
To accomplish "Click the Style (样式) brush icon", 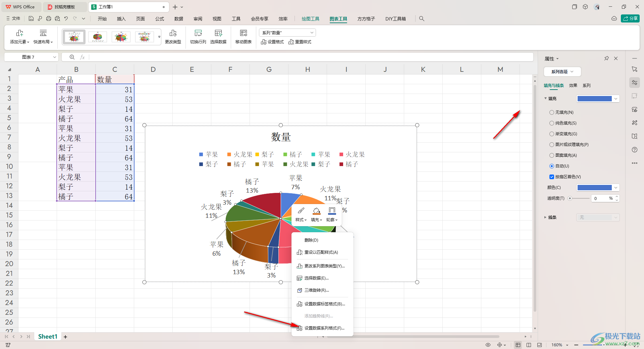I will pos(301,211).
